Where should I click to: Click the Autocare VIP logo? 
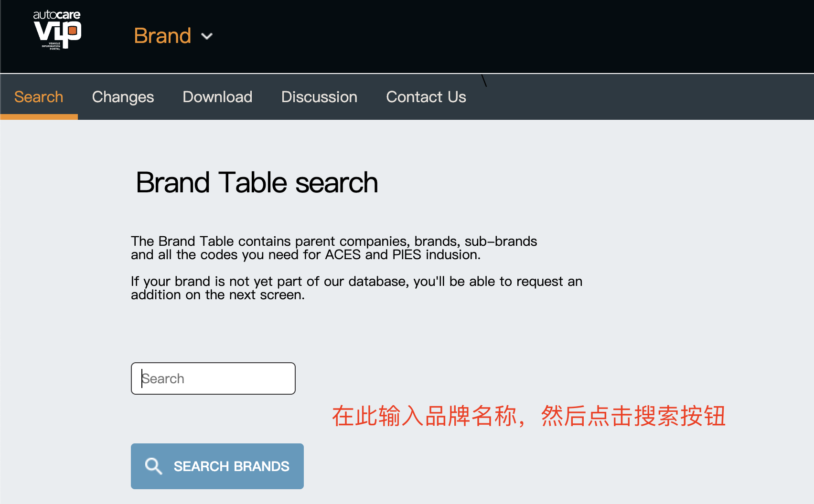pyautogui.click(x=57, y=30)
